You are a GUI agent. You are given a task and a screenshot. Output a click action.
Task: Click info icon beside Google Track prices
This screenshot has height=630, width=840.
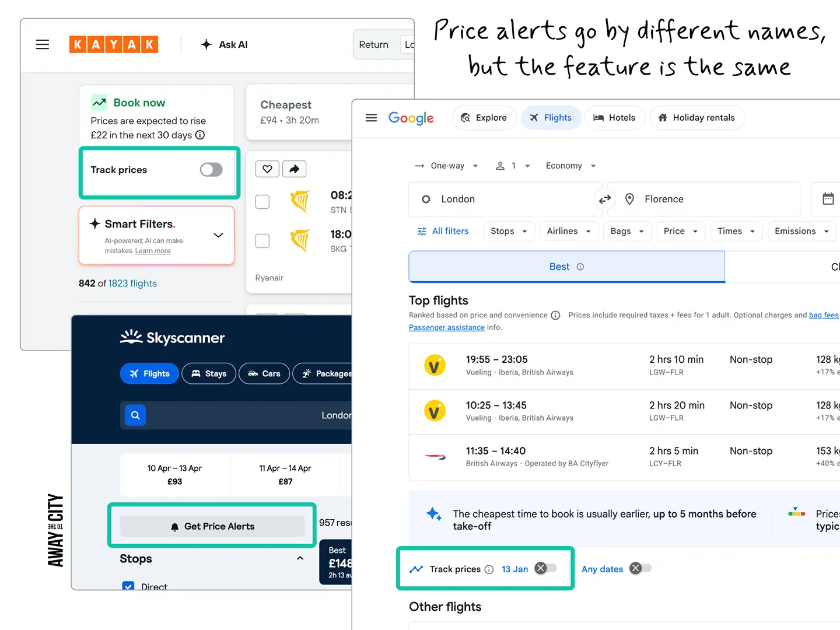(489, 569)
